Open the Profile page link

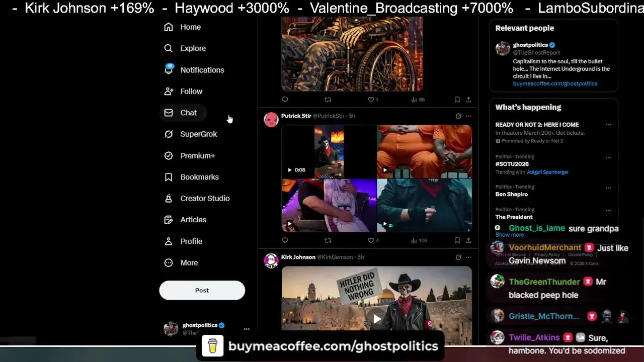pos(183,241)
